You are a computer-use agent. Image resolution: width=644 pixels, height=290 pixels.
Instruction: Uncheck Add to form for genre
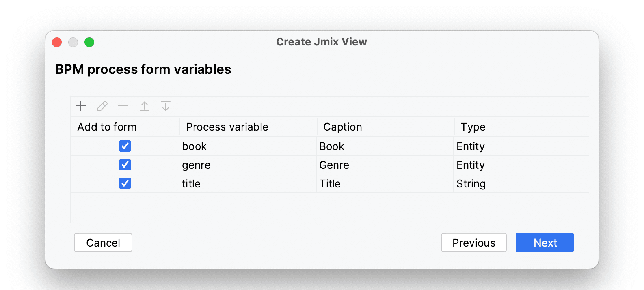125,165
